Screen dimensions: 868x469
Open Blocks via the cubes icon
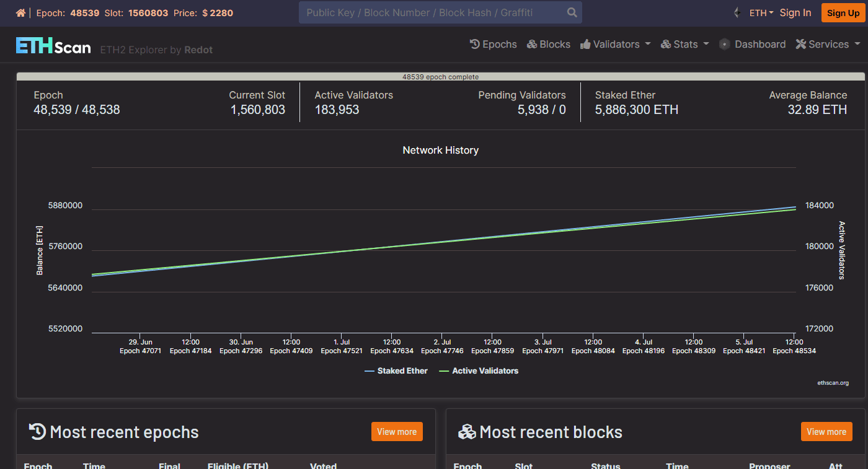click(x=532, y=44)
